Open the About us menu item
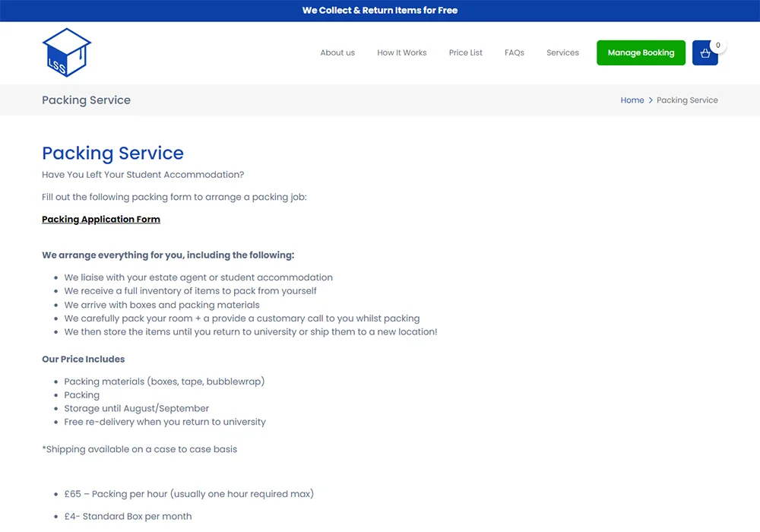This screenshot has height=532, width=760. click(x=337, y=52)
